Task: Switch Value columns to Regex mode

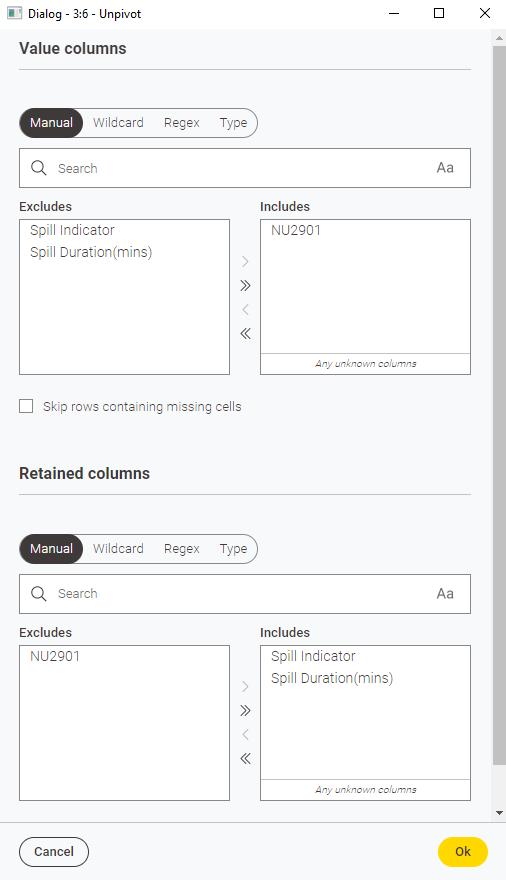Action: coord(182,123)
